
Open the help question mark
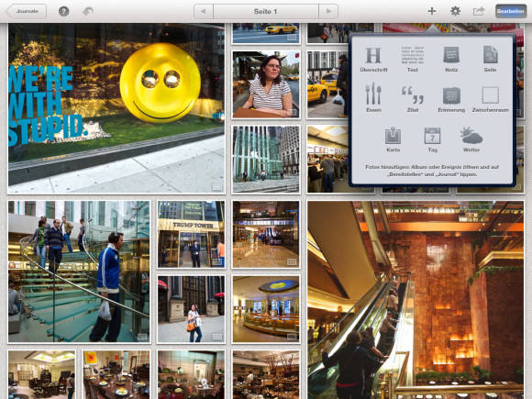coord(64,11)
